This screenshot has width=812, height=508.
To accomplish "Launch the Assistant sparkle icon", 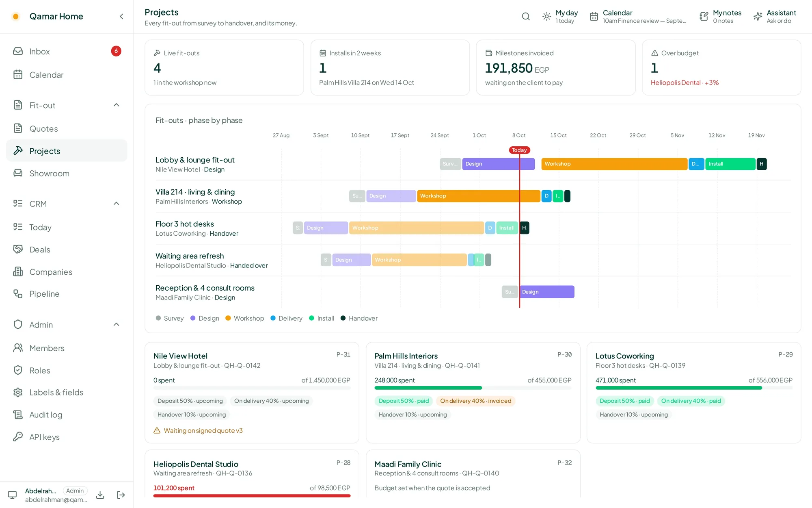I will click(758, 16).
